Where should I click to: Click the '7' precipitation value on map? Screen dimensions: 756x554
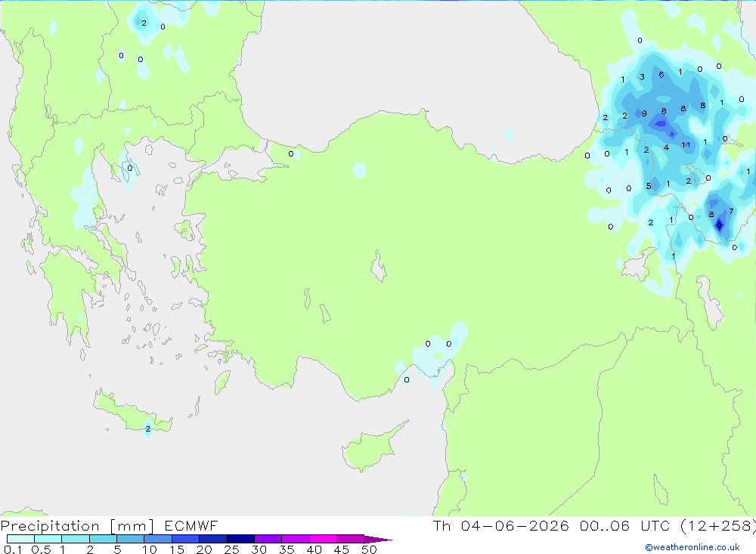tap(731, 211)
